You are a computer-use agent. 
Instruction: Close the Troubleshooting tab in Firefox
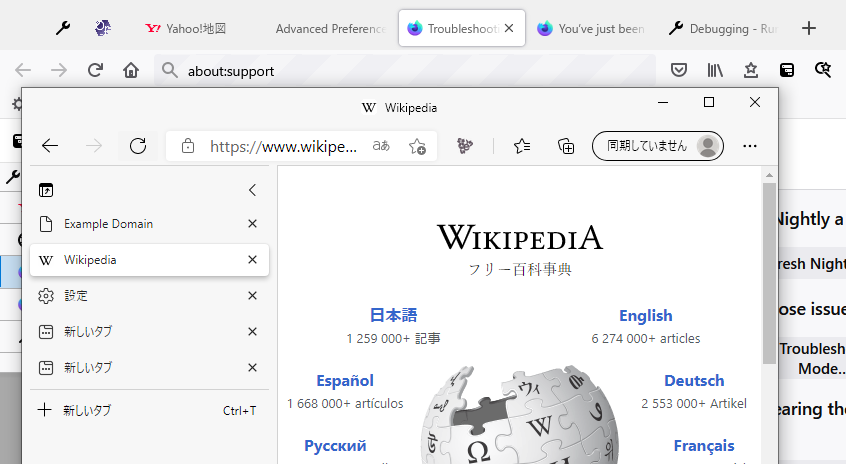[509, 28]
